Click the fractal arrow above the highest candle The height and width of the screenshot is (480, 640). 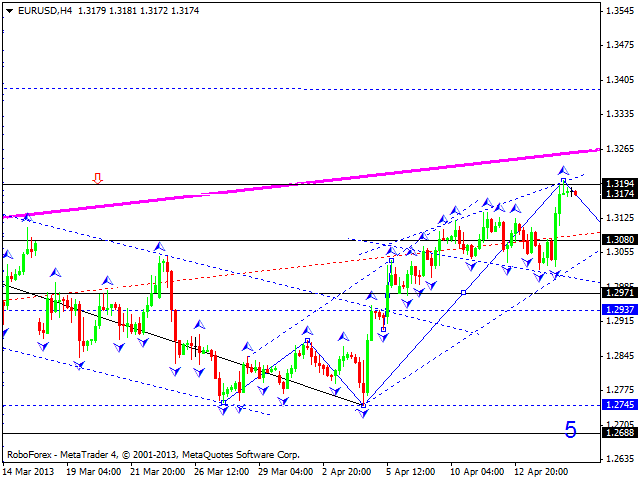click(563, 170)
